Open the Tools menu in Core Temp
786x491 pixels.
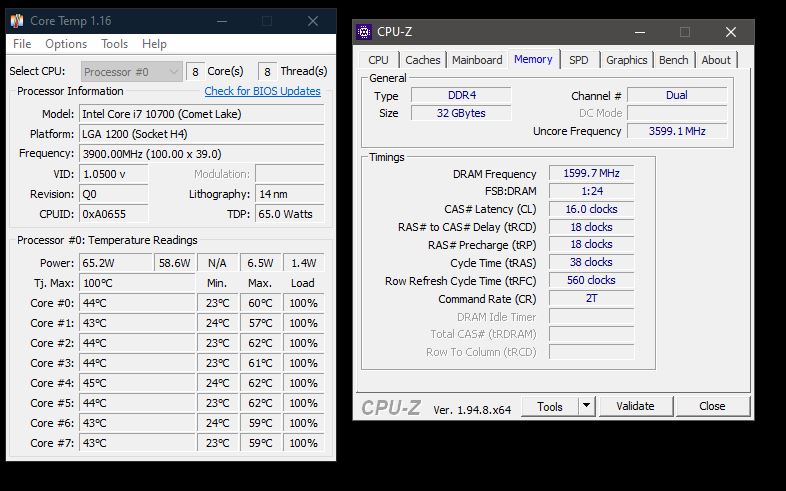tap(114, 44)
